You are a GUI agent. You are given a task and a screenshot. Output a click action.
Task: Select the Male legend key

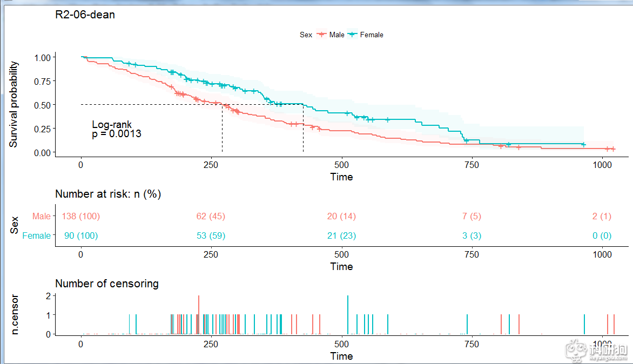322,35
